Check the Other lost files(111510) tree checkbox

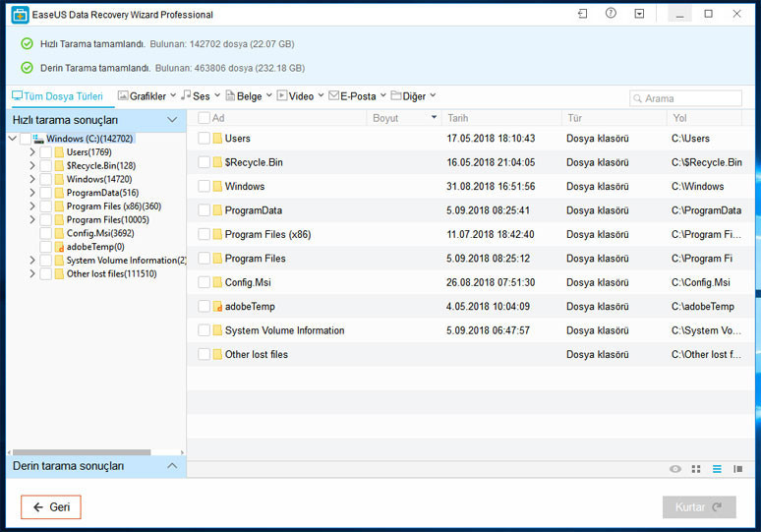coord(45,274)
